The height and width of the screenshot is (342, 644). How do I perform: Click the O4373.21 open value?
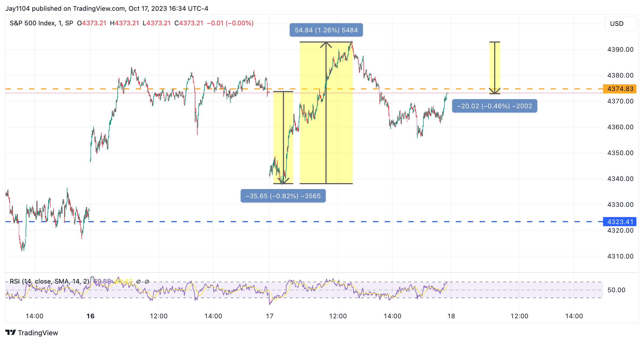point(92,23)
